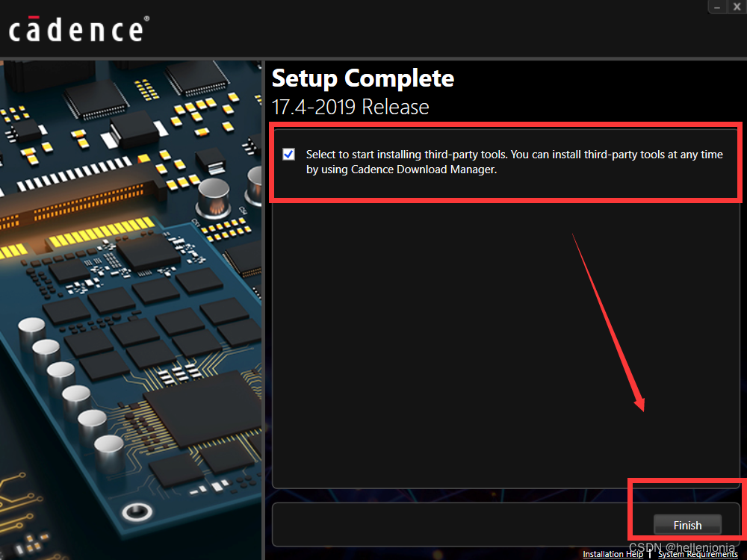Close the Cadence installer window
This screenshot has width=747, height=560.
click(x=737, y=7)
